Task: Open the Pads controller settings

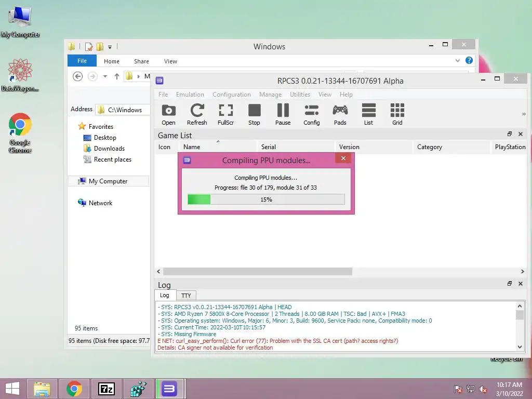Action: [340, 115]
